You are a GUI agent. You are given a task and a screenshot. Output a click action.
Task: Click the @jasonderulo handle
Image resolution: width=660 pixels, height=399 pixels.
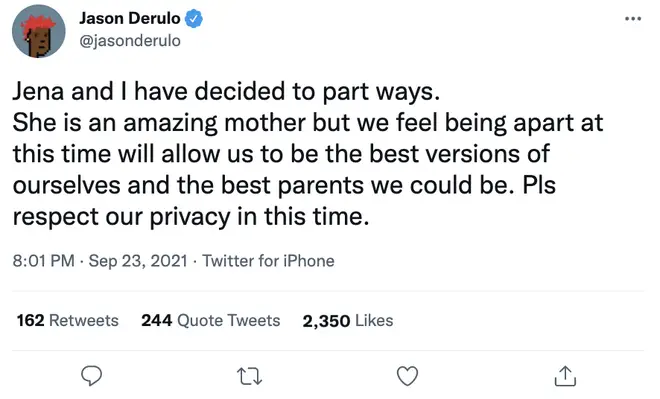[130, 41]
